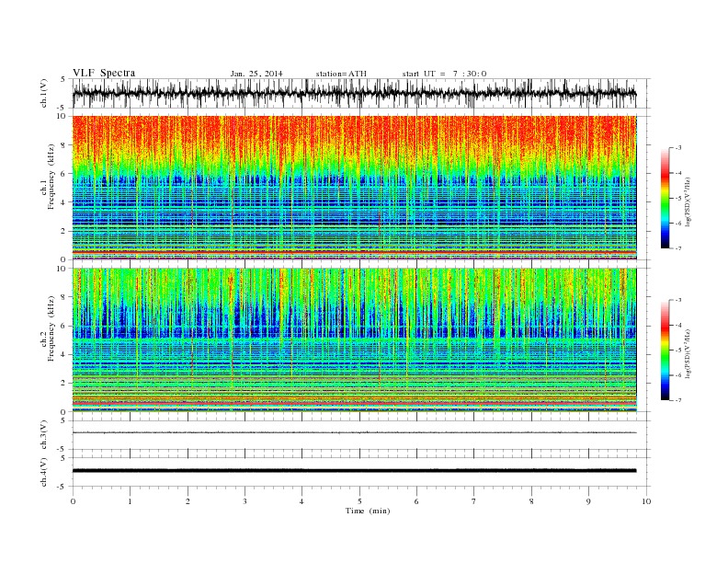Click the "0" tick on time axis
The image size is (728, 563).
tap(73, 501)
